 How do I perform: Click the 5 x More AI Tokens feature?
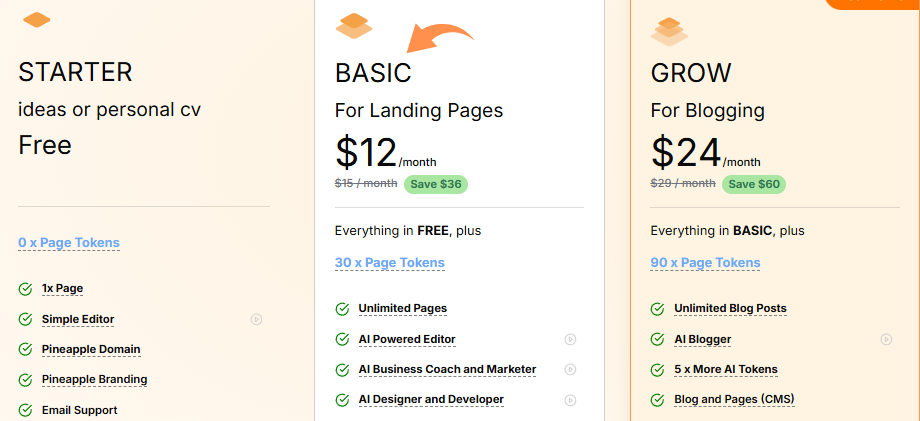[x=726, y=369]
